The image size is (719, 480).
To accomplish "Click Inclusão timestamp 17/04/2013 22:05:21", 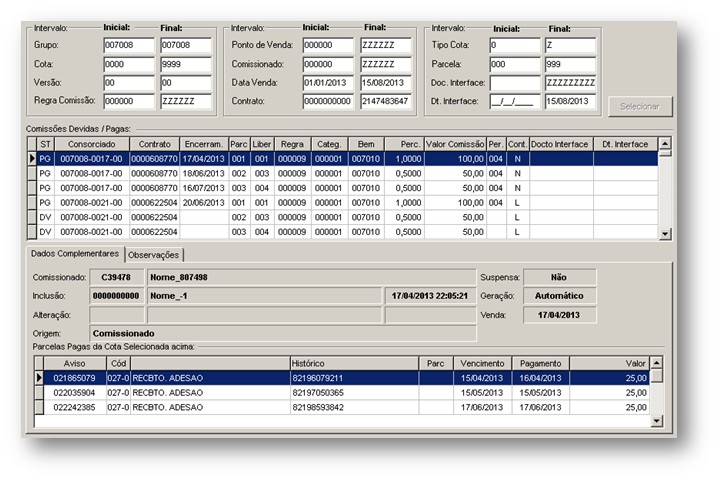I will pyautogui.click(x=430, y=296).
